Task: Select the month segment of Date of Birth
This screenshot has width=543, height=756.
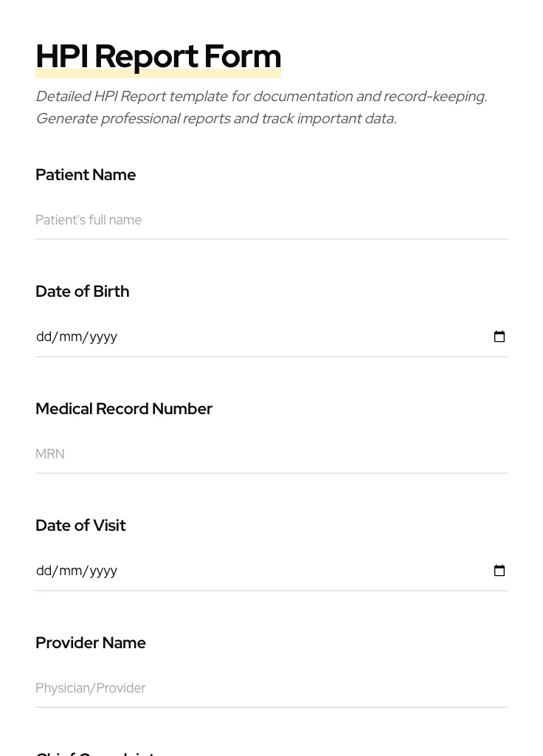Action: point(71,337)
